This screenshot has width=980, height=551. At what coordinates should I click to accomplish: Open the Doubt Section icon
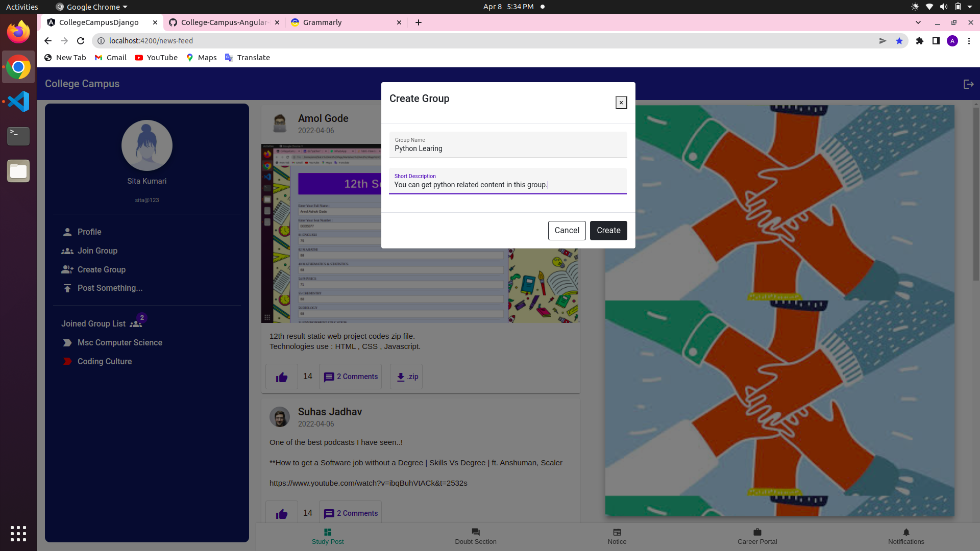tap(475, 532)
